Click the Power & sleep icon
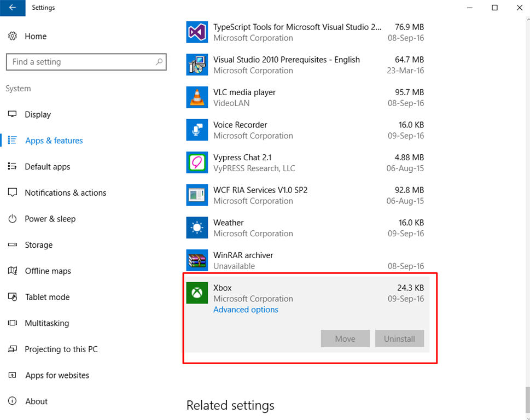 point(13,219)
